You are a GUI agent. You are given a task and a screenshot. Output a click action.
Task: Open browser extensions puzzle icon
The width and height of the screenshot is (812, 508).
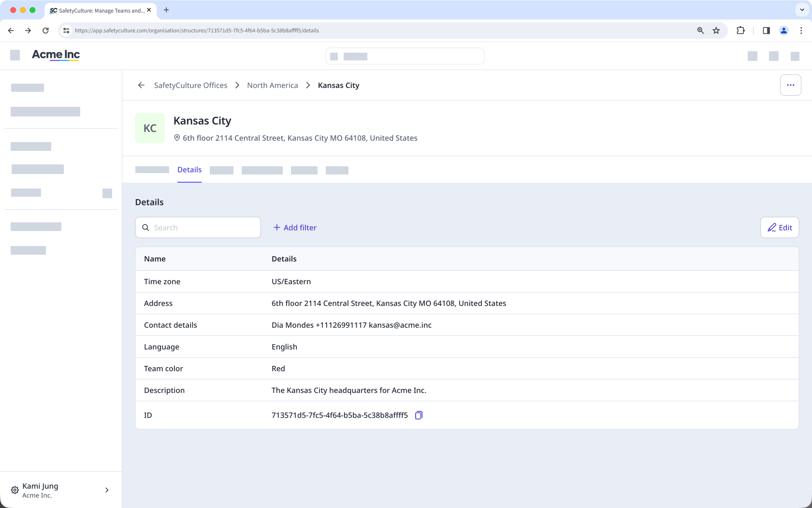740,30
